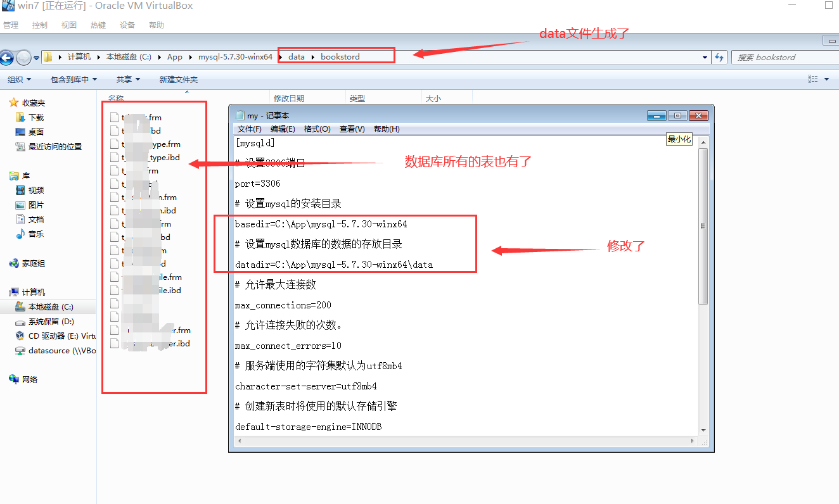The image size is (839, 504).
Task: Open VirtualBox 控制 menu
Action: (x=39, y=25)
